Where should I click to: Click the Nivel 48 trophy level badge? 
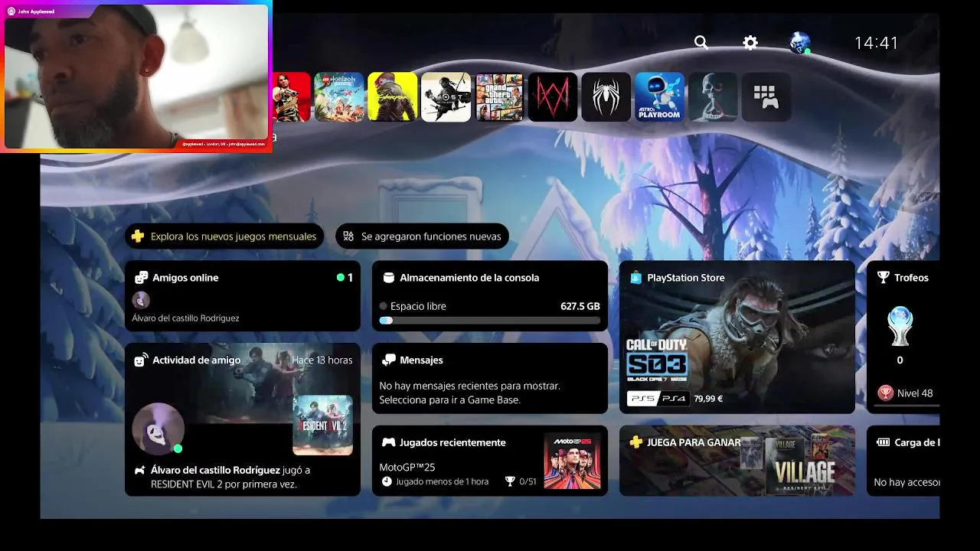[x=886, y=393]
